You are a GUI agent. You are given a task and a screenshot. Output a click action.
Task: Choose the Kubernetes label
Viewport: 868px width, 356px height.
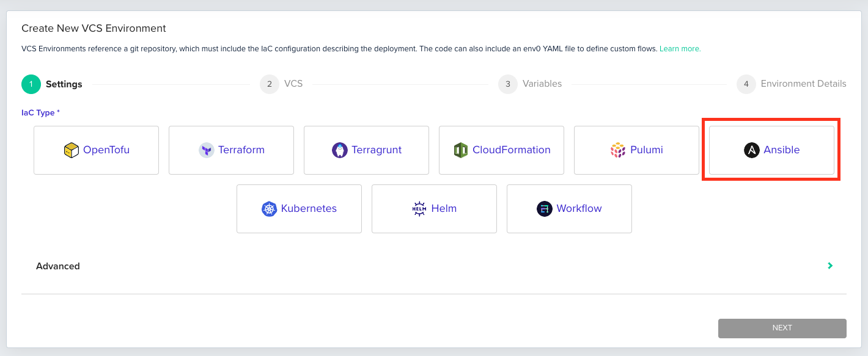tap(309, 209)
